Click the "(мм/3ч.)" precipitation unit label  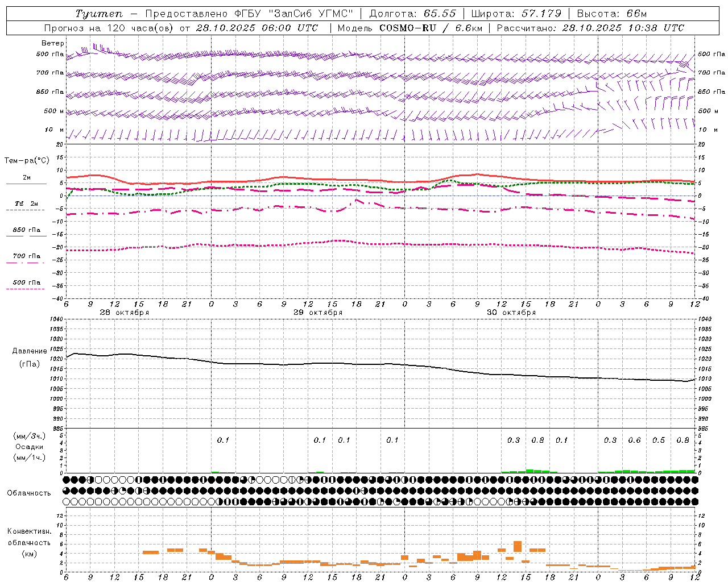(30, 436)
